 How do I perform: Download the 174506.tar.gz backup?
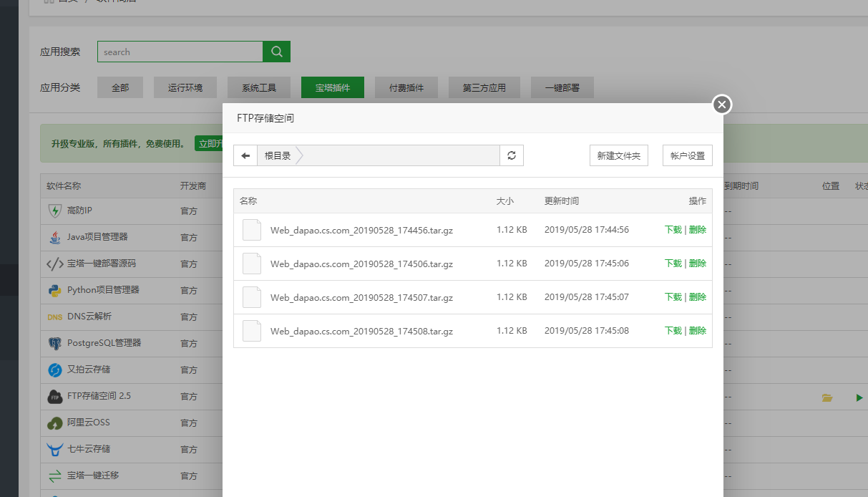(x=673, y=264)
